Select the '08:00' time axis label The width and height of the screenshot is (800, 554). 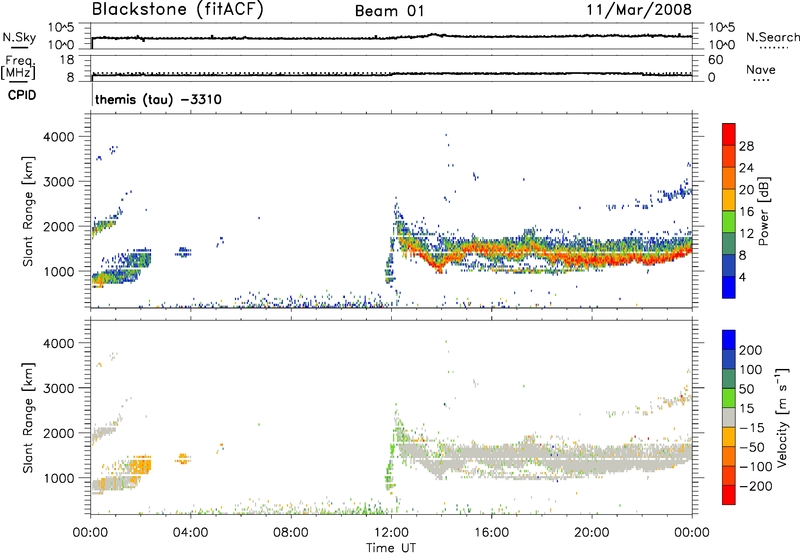[x=291, y=533]
